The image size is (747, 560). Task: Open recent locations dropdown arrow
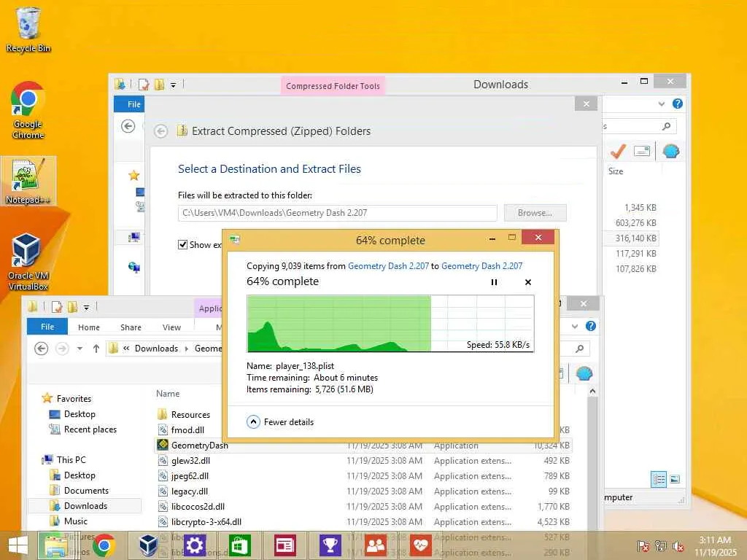pos(80,349)
